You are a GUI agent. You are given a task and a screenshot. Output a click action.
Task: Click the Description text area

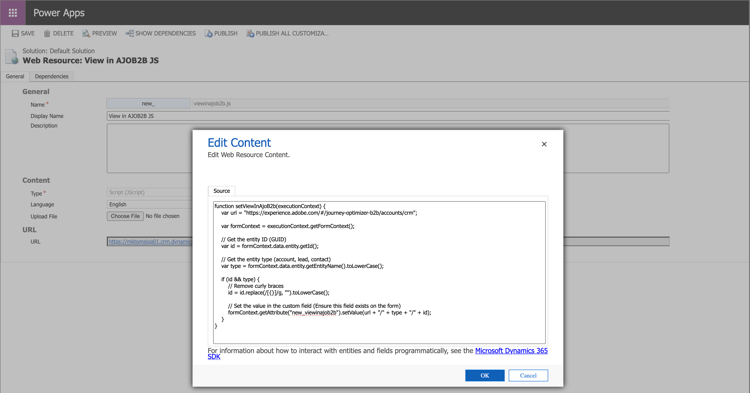(388, 148)
